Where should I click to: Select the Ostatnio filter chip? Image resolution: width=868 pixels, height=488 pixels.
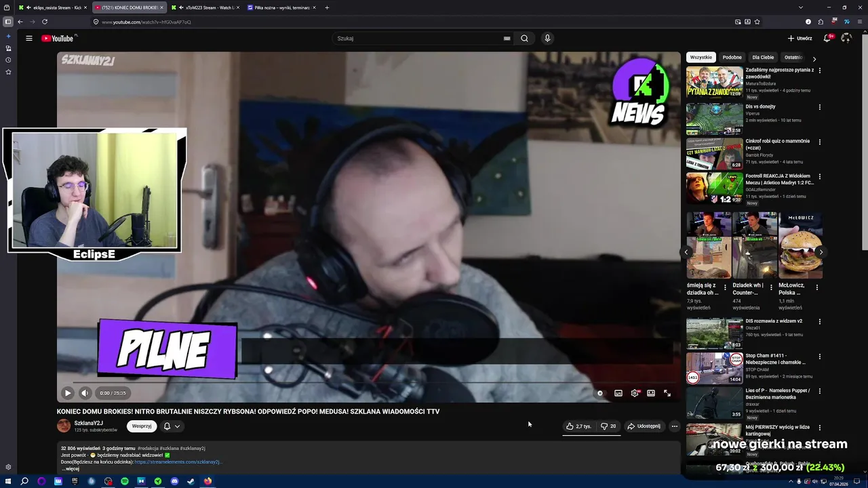point(793,58)
